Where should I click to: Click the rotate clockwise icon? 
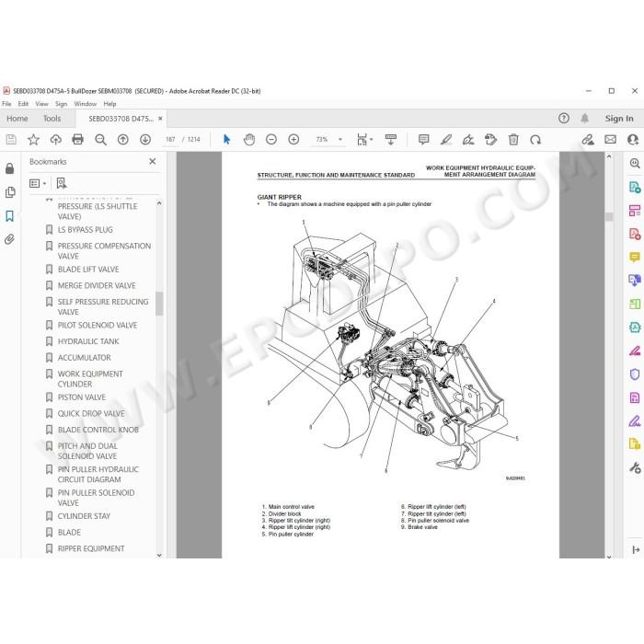coord(535,140)
